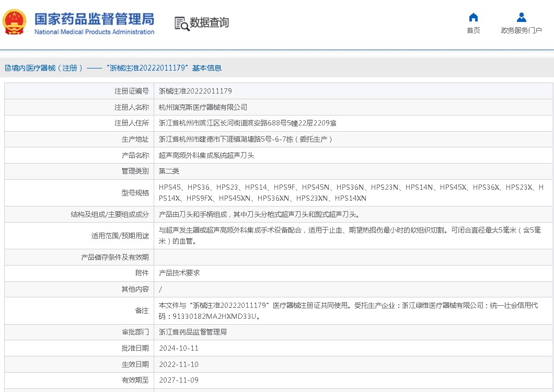Open the 数据查询 heading link
The width and height of the screenshot is (554, 392).
click(x=209, y=22)
